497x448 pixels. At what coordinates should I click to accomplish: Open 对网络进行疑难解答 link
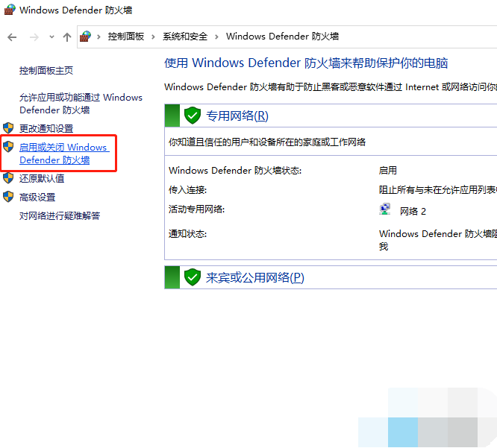coord(60,216)
